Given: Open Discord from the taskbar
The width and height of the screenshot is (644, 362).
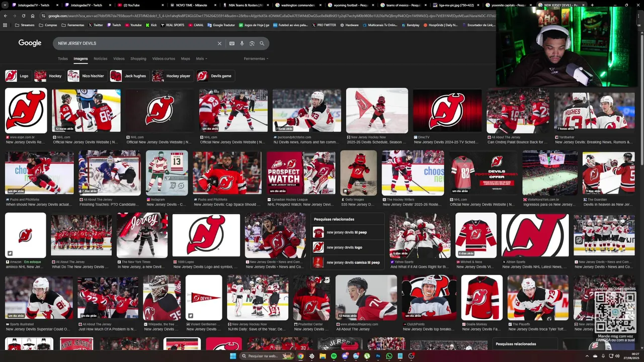Looking at the screenshot, I should [345, 356].
